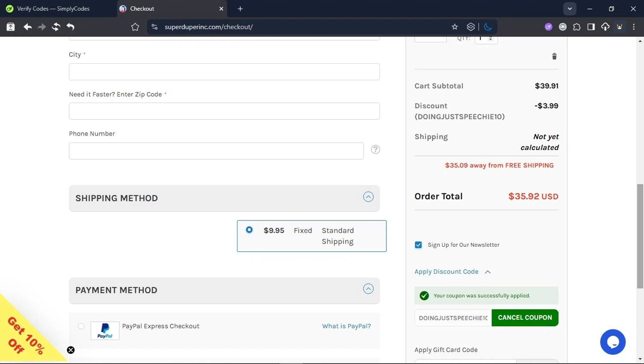Close the Checkout tab
This screenshot has height=364, width=644.
pyautogui.click(x=221, y=9)
